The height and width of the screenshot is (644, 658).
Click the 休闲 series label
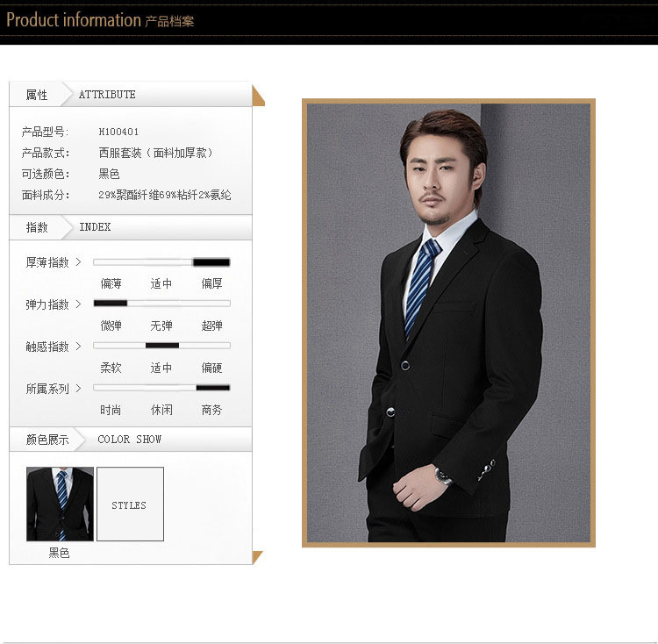pos(161,410)
